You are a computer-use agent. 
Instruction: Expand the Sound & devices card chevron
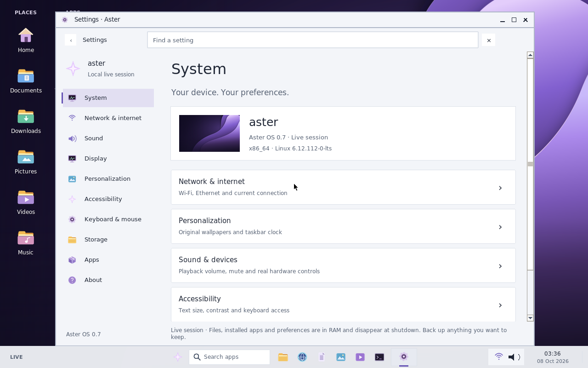(500, 266)
